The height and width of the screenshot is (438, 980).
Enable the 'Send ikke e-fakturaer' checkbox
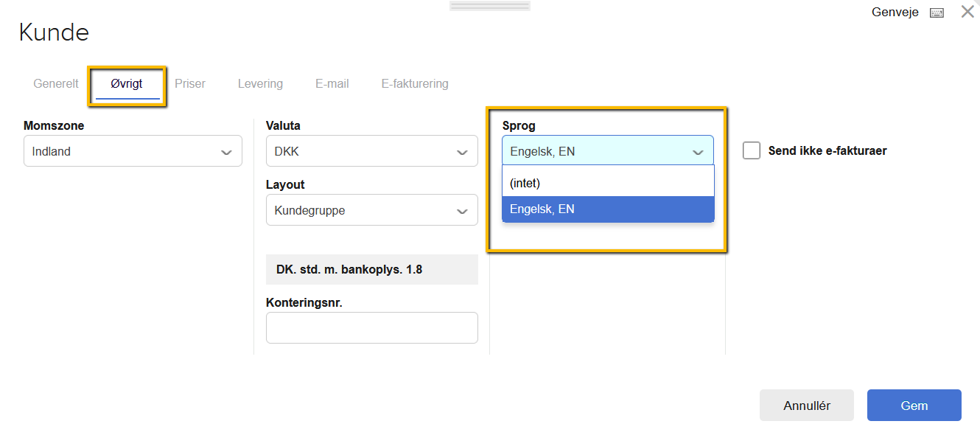[752, 150]
